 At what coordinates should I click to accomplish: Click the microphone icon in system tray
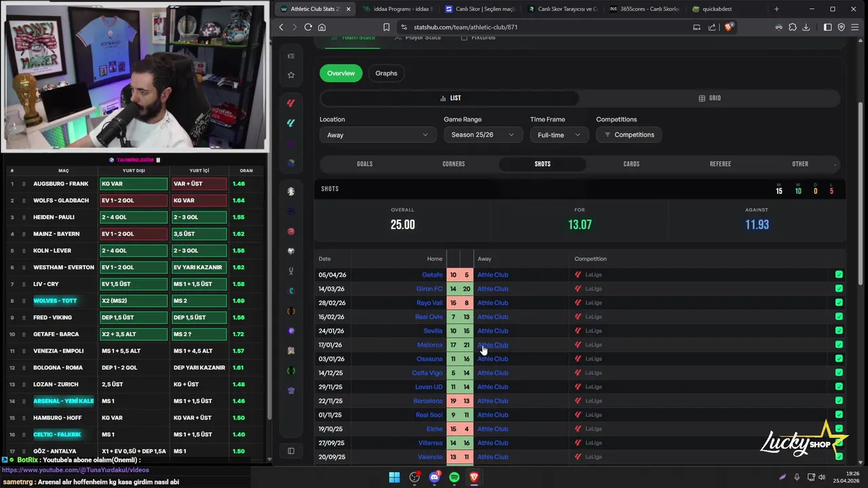tap(797, 477)
